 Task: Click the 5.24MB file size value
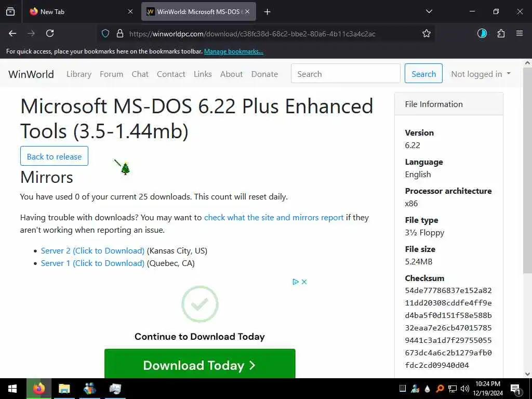pos(419,262)
